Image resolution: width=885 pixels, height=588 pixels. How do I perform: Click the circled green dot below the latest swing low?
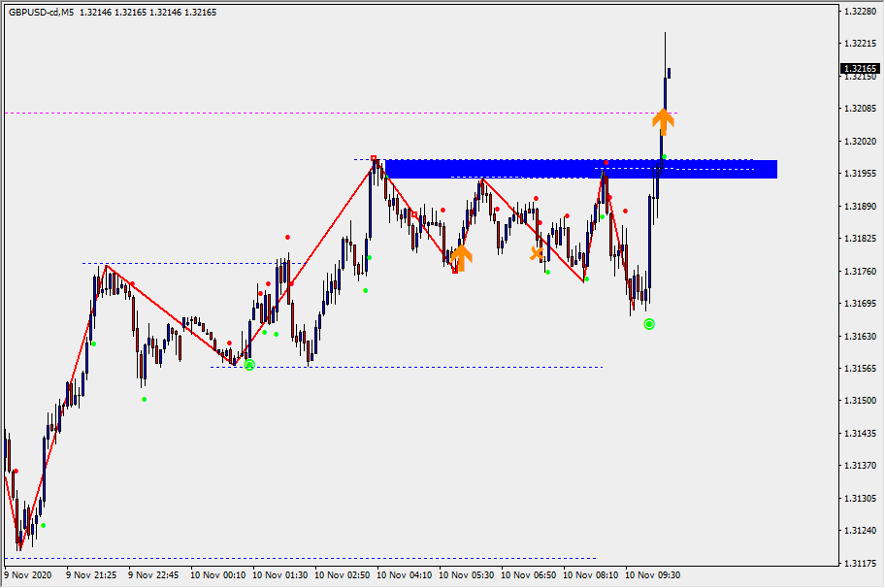point(649,324)
